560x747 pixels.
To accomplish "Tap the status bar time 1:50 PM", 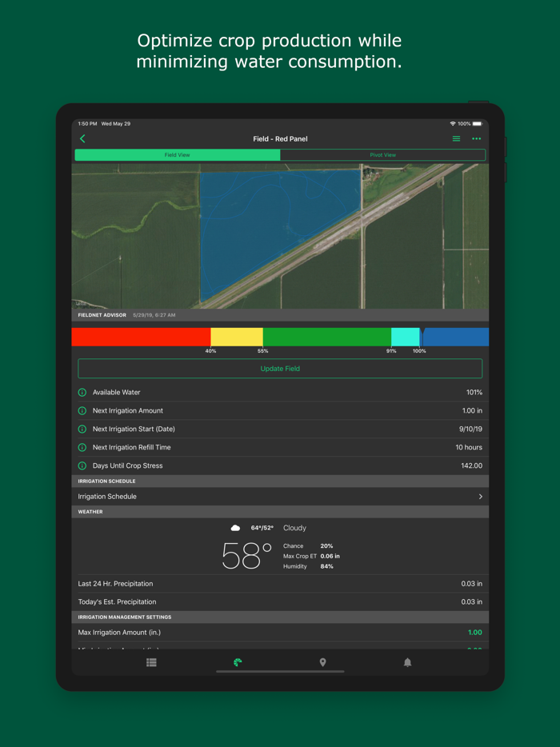I will (87, 124).
